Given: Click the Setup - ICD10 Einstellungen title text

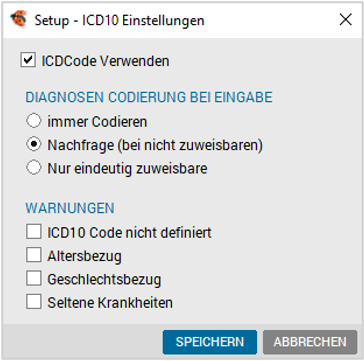Looking at the screenshot, I should coord(119,20).
